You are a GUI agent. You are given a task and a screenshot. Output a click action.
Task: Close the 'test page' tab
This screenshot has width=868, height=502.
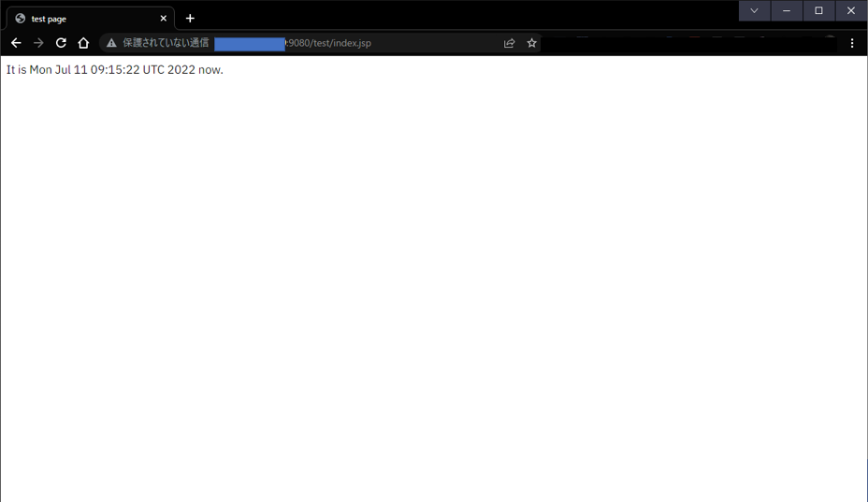tap(164, 19)
